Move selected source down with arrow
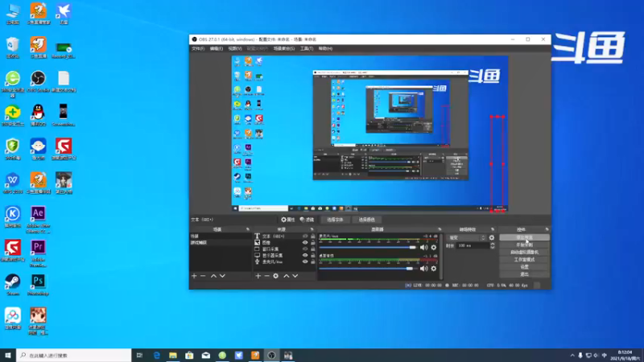Screen dimensions: 644x362 (295, 276)
